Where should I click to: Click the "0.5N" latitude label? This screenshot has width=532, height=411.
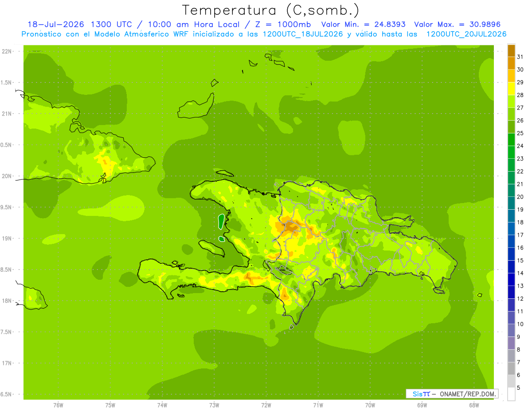click(7, 145)
